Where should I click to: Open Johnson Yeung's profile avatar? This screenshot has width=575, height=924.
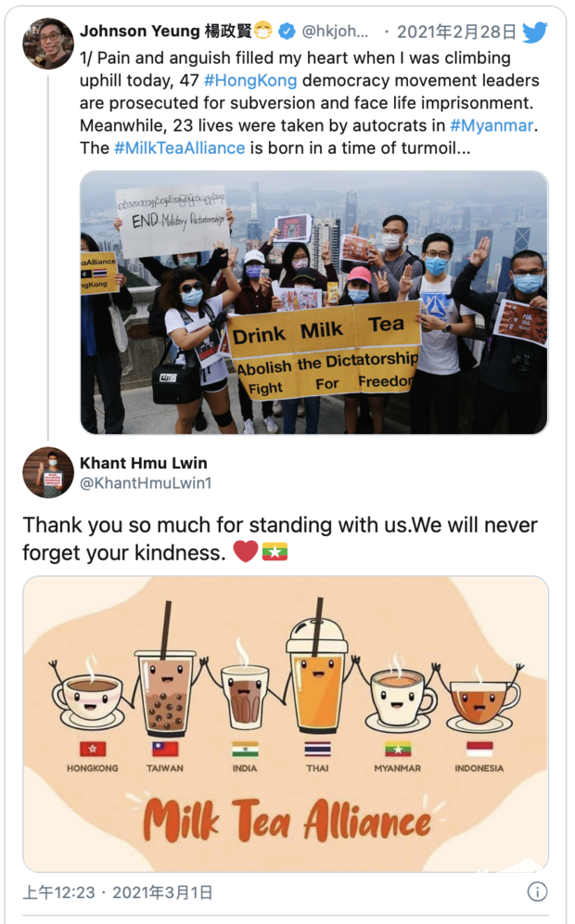click(48, 44)
